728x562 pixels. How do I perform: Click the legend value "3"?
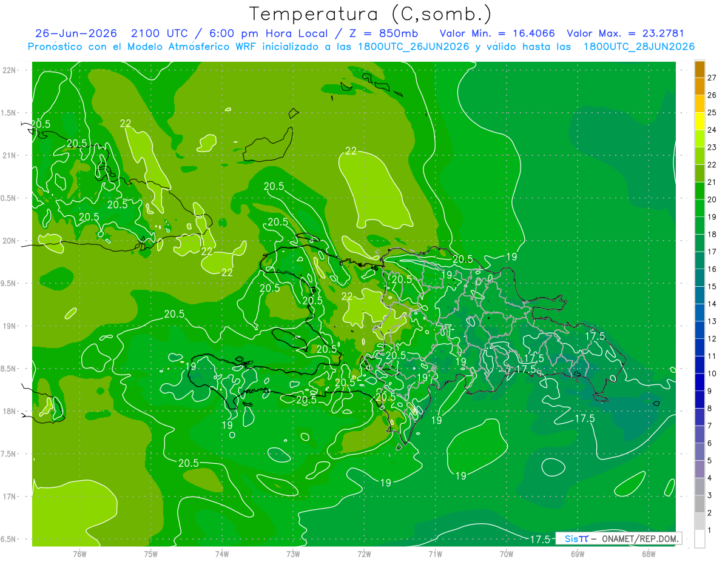click(710, 495)
